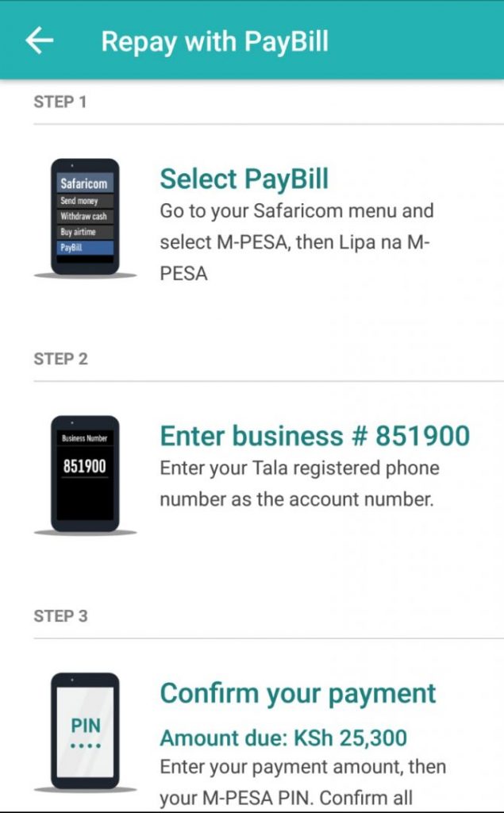Click the Tala registered phone number instruction
Viewport: 504px width, 813px height.
(x=299, y=484)
